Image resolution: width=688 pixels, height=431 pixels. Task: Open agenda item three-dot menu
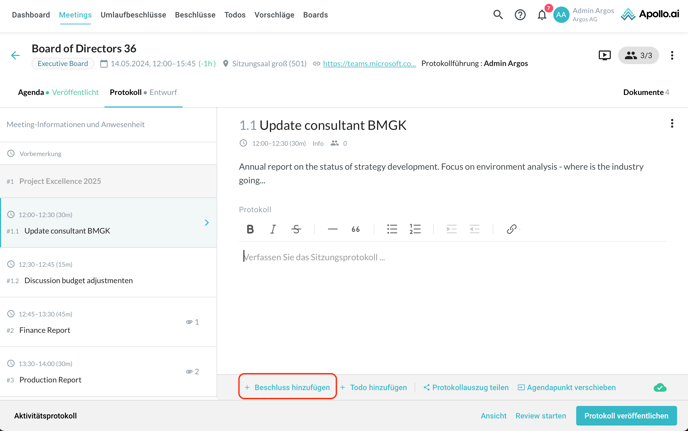tap(672, 124)
